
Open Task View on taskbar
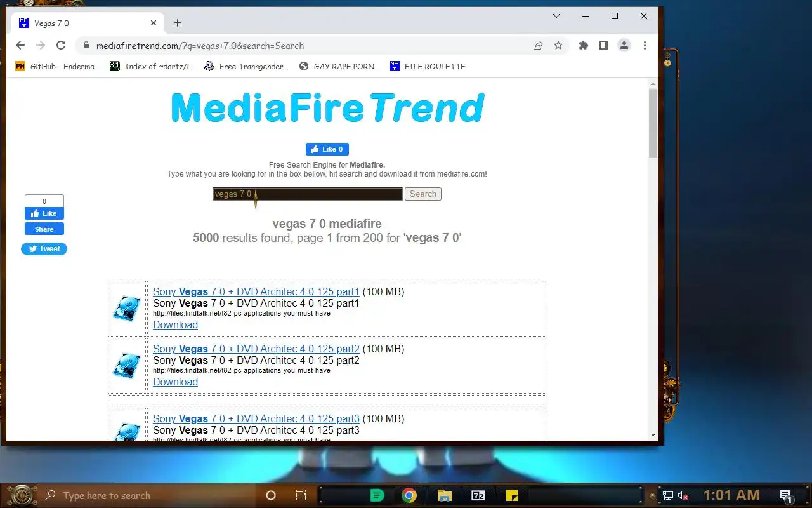[x=301, y=495]
